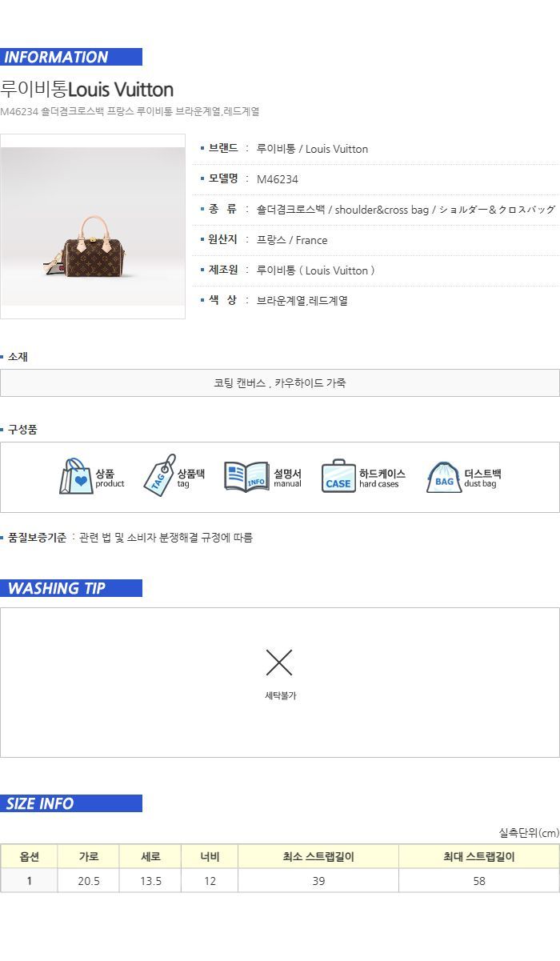Click the model number M46234 value

click(278, 179)
